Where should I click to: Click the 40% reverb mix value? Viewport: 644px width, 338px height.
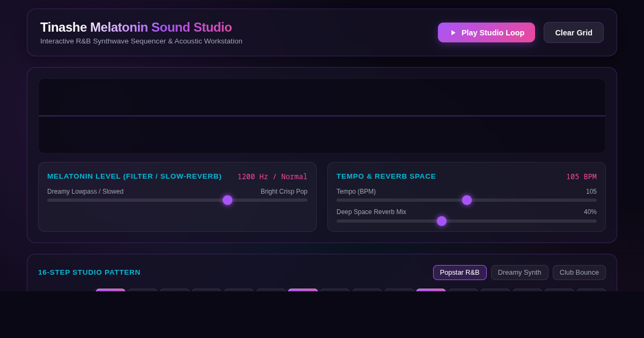pyautogui.click(x=590, y=212)
